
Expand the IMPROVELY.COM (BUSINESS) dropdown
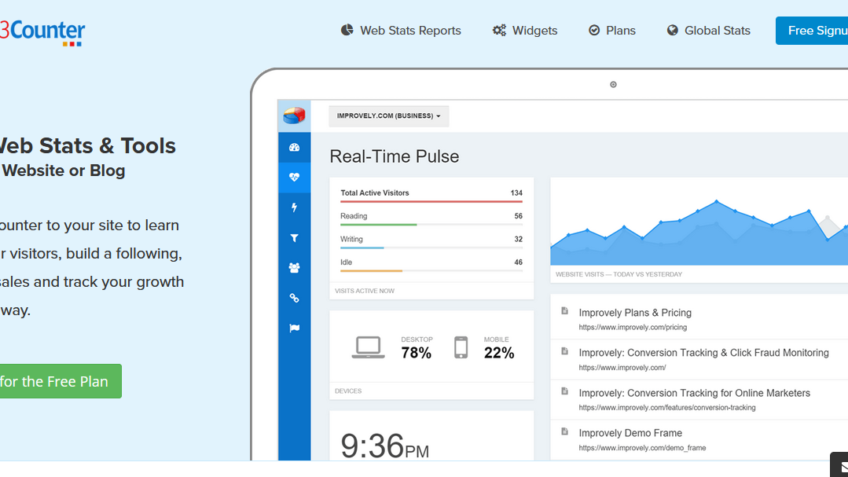tap(389, 116)
